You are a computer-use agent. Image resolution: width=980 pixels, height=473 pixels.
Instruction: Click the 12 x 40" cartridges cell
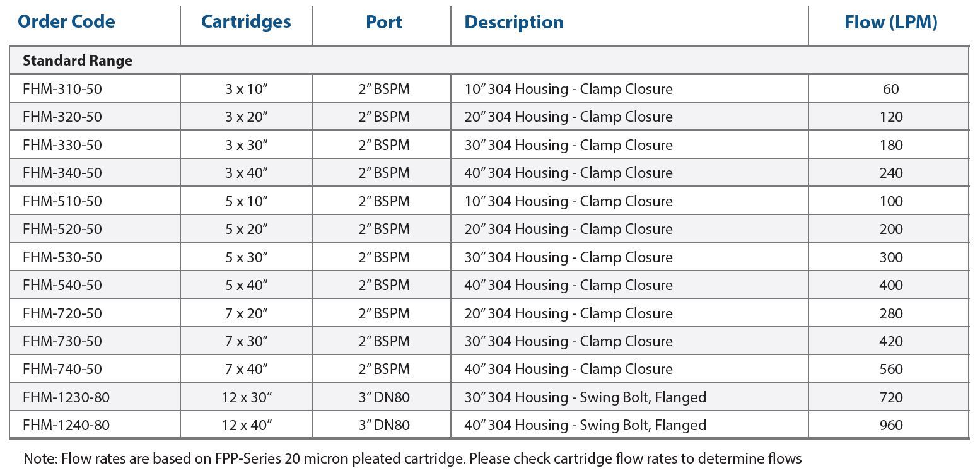pyautogui.click(x=247, y=425)
